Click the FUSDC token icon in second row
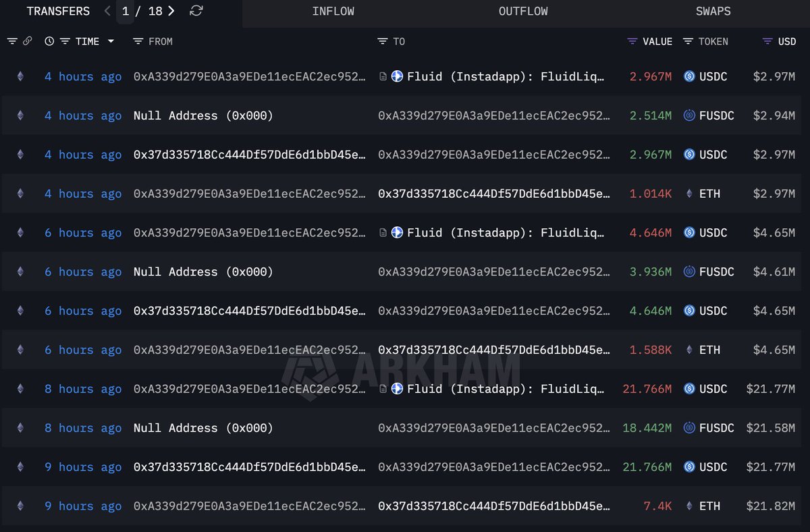Screen dimensions: 810x532 (x=689, y=116)
